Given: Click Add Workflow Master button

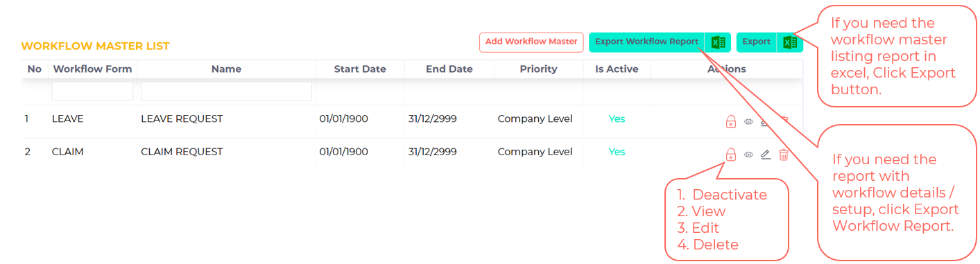Looking at the screenshot, I should pyautogui.click(x=531, y=42).
